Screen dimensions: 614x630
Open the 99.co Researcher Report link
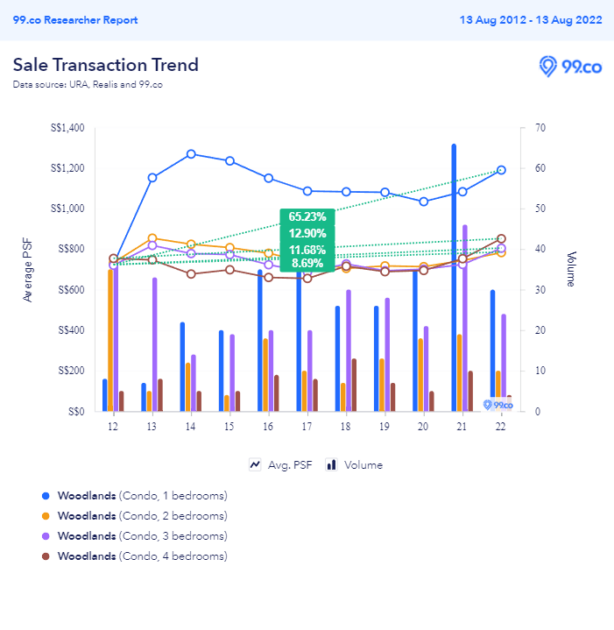tap(75, 20)
